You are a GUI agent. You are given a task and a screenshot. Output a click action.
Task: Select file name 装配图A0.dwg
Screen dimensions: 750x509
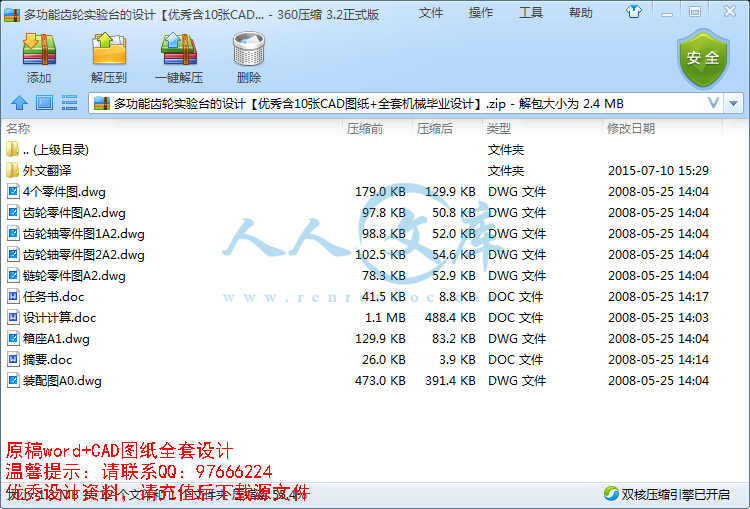tap(62, 381)
